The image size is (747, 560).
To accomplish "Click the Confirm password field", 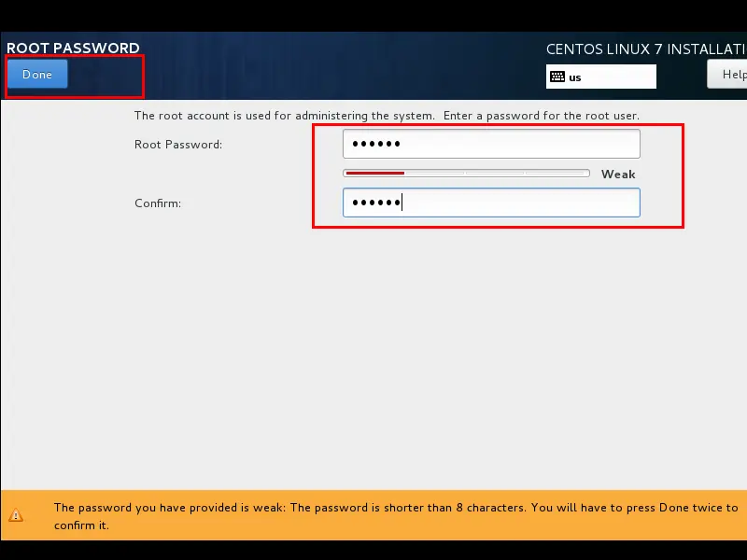I will (491, 203).
